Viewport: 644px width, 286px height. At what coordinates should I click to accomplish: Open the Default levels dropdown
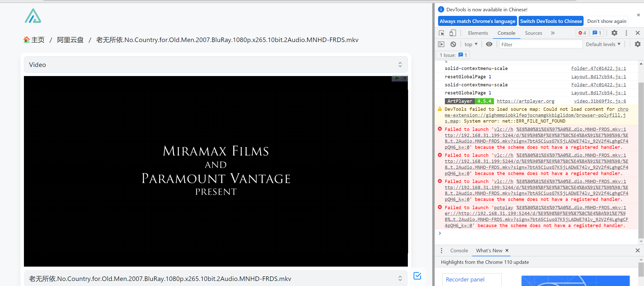tap(603, 44)
